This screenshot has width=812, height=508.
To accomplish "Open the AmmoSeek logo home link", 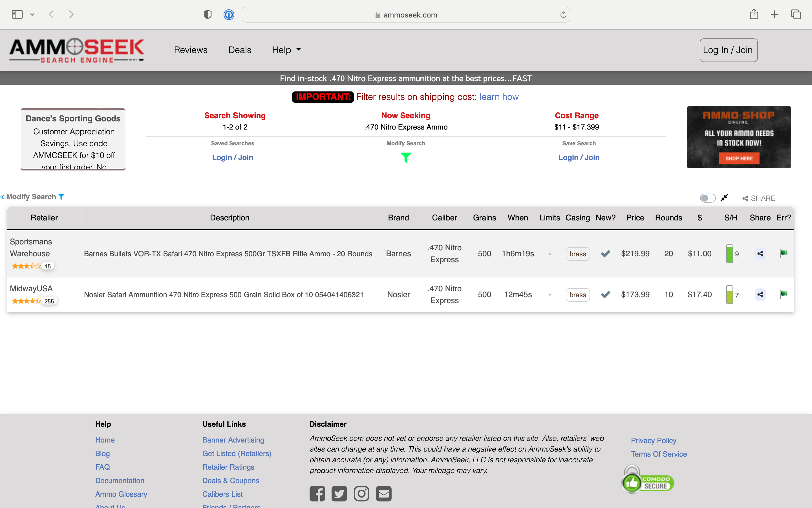I will pyautogui.click(x=77, y=51).
